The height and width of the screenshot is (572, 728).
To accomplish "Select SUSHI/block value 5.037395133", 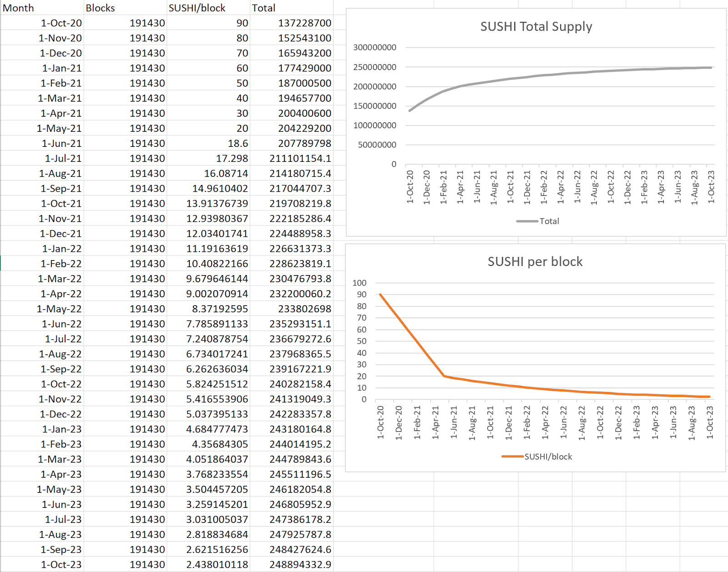I will pyautogui.click(x=208, y=414).
